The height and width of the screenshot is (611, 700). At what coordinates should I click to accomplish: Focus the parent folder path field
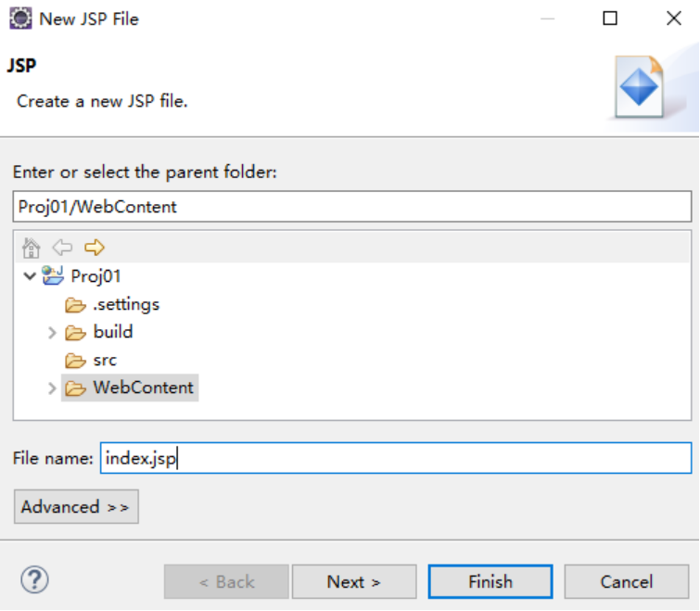[352, 207]
